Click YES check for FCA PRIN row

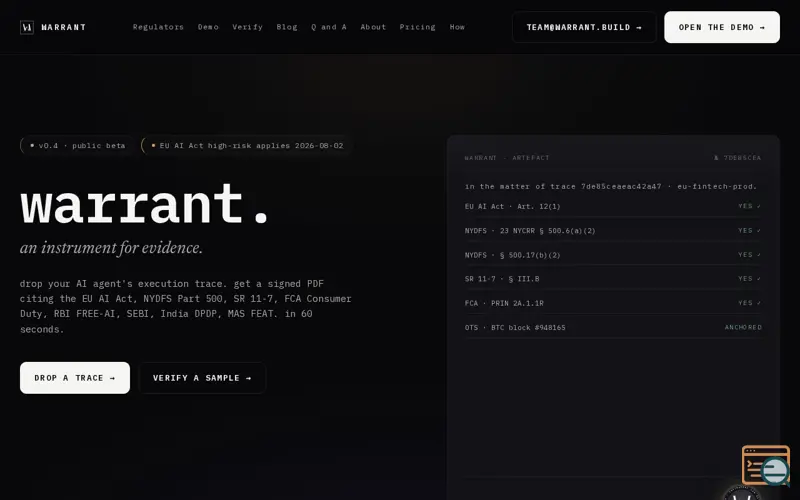tap(749, 303)
